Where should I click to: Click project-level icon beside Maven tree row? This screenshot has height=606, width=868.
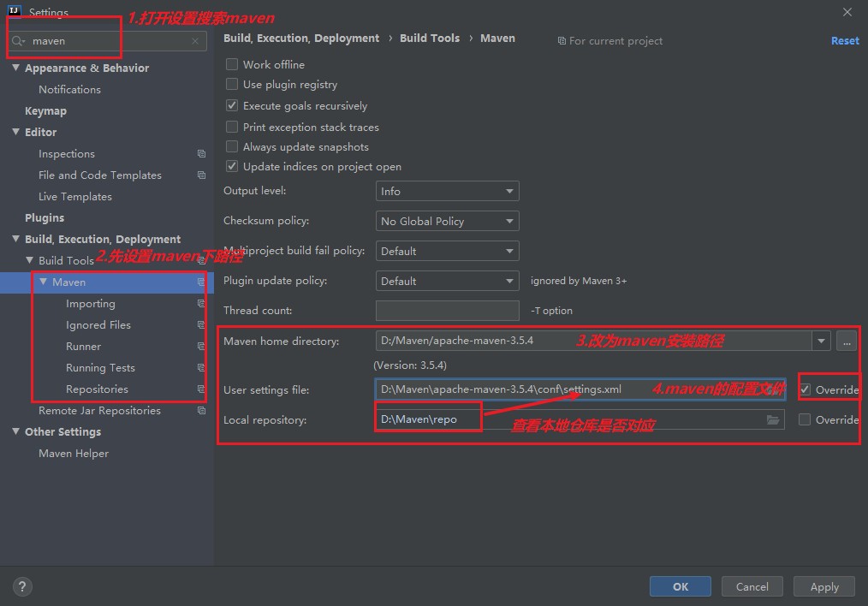pyautogui.click(x=201, y=282)
